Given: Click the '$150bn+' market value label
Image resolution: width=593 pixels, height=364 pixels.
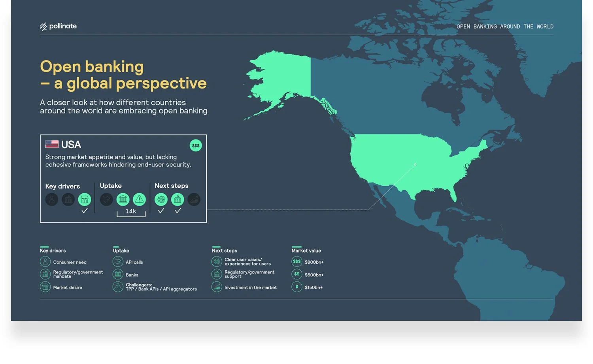Looking at the screenshot, I should [314, 287].
